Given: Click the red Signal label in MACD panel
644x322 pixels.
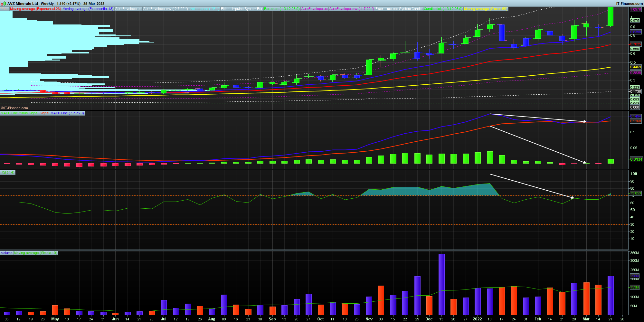Looking at the screenshot, I should coord(44,113).
